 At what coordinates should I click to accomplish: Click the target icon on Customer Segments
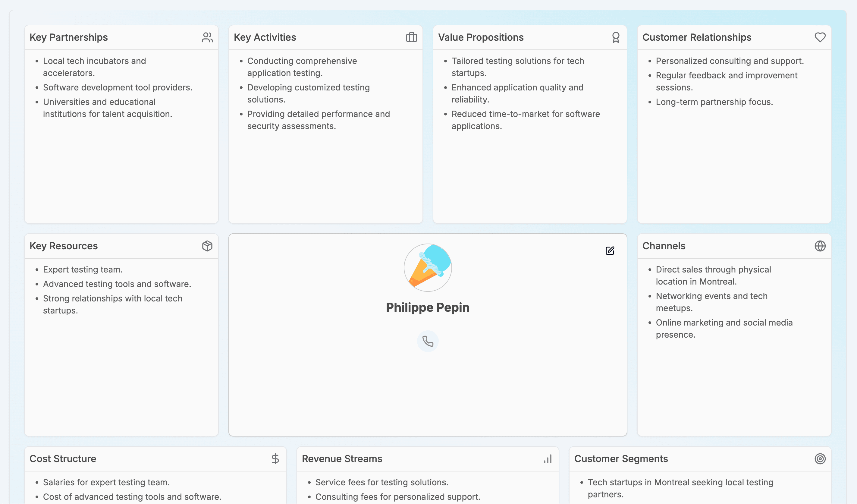821,458
